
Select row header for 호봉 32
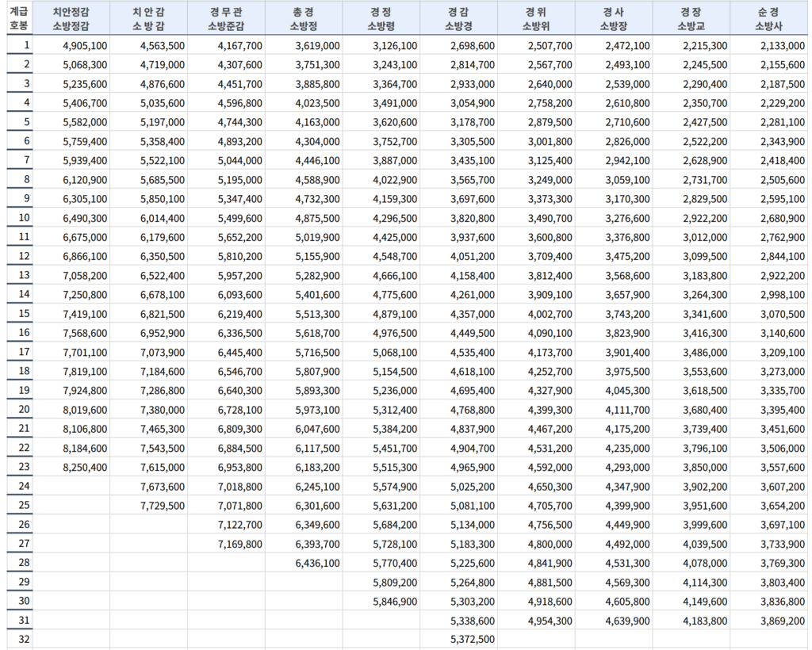(x=19, y=639)
